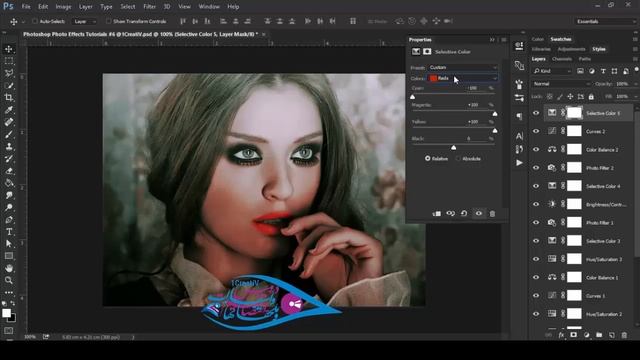Switch to the Adjustments tab
640x360 pixels.
click(571, 49)
